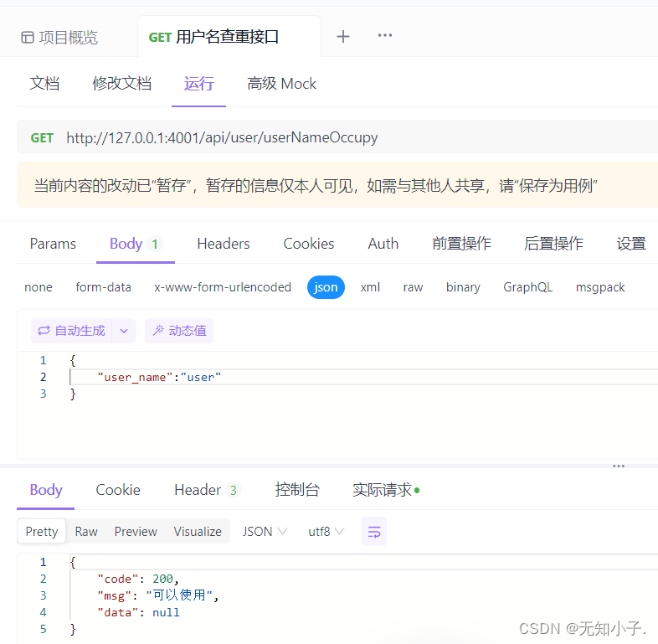Click the 暂存 notice banner text
This screenshot has width=658, height=644.
click(x=316, y=185)
